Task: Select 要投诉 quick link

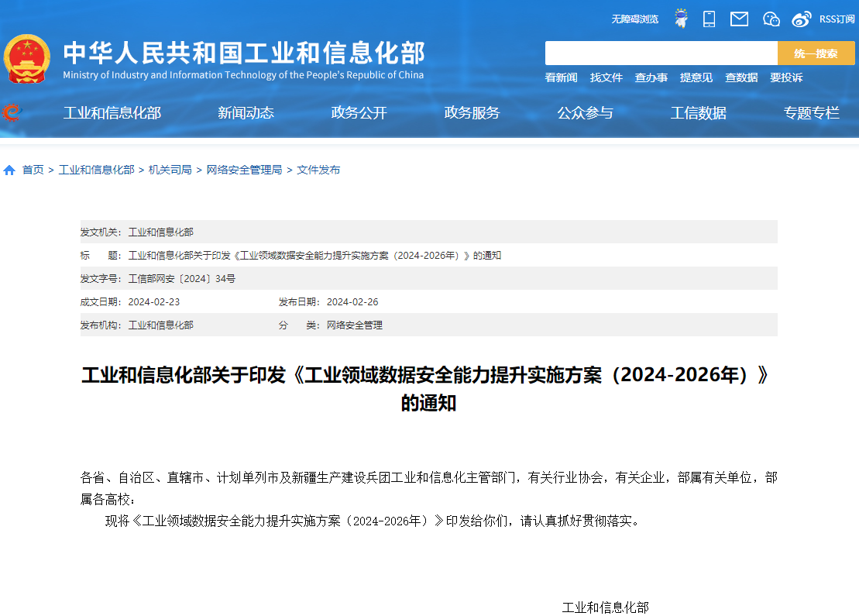Action: point(786,77)
